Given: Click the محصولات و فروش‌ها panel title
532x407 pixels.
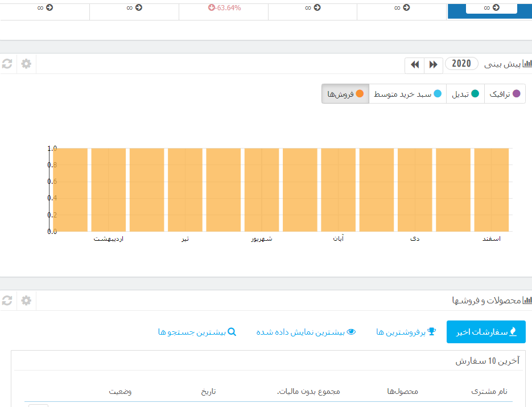Looking at the screenshot, I should (486, 301).
